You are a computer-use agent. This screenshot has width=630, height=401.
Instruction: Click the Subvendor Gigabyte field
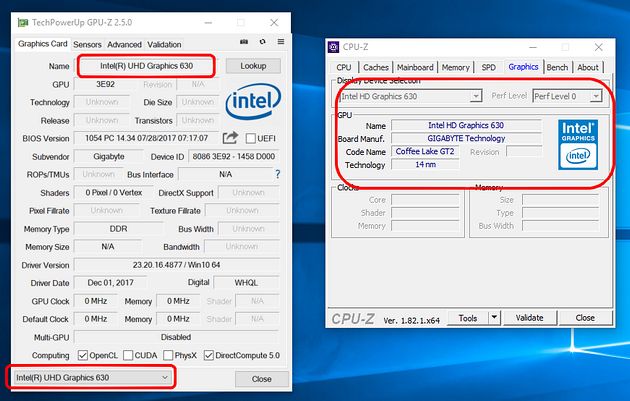coord(108,156)
